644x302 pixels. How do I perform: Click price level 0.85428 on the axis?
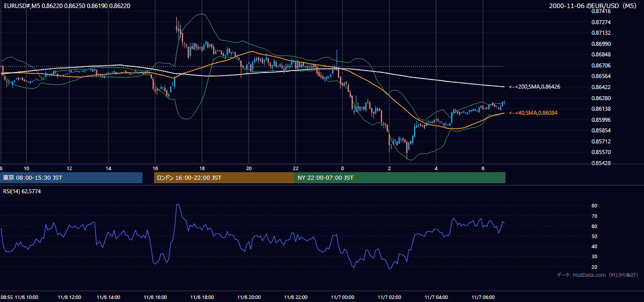(601, 163)
